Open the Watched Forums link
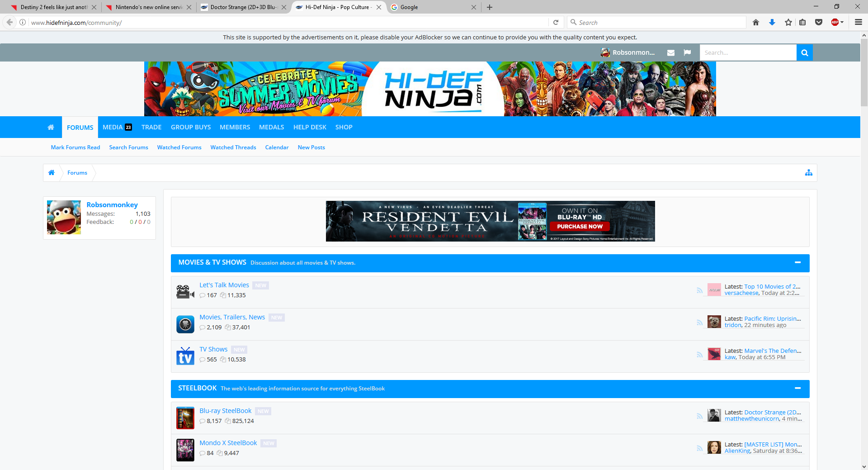 coord(179,147)
